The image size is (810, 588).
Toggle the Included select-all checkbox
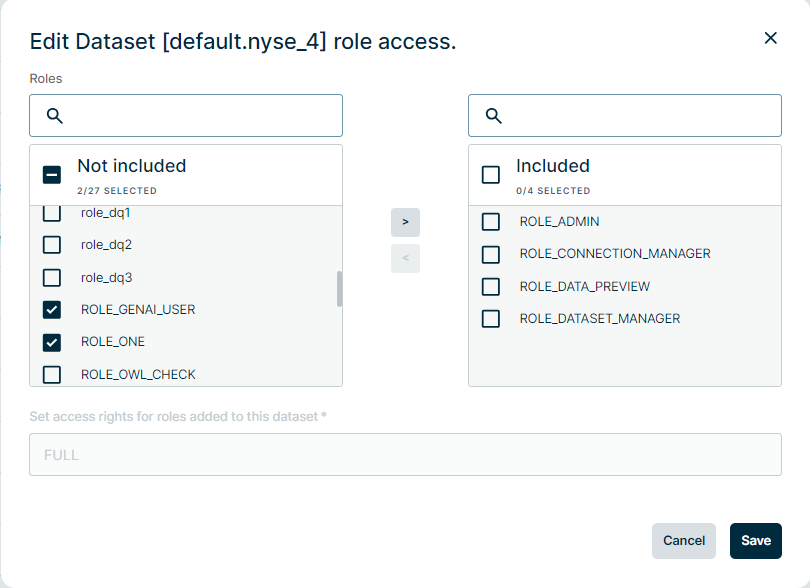coord(491,175)
